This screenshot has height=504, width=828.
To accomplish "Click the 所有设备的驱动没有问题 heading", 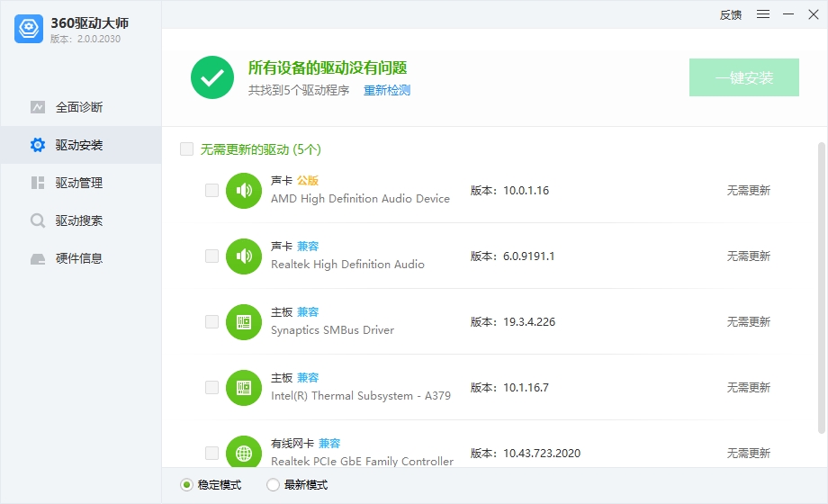I will click(328, 67).
